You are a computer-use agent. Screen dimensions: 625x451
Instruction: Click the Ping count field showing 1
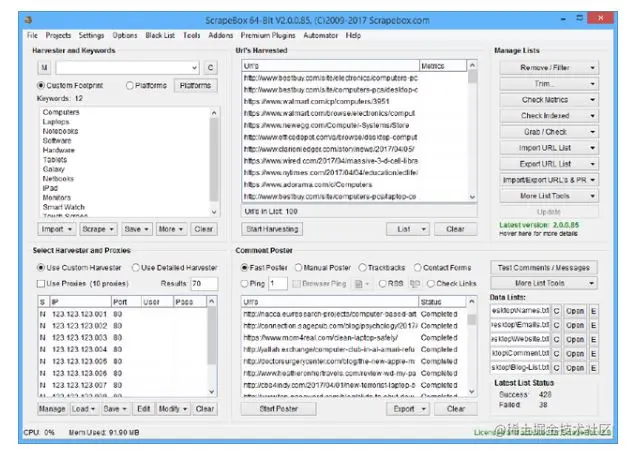[277, 284]
